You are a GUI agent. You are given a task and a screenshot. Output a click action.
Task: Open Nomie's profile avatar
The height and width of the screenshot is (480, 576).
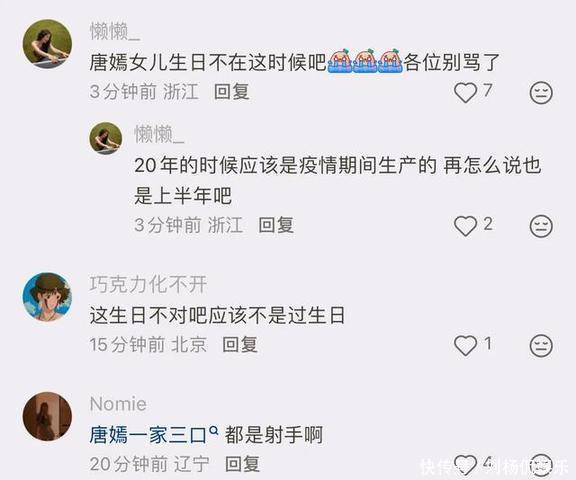(x=47, y=416)
